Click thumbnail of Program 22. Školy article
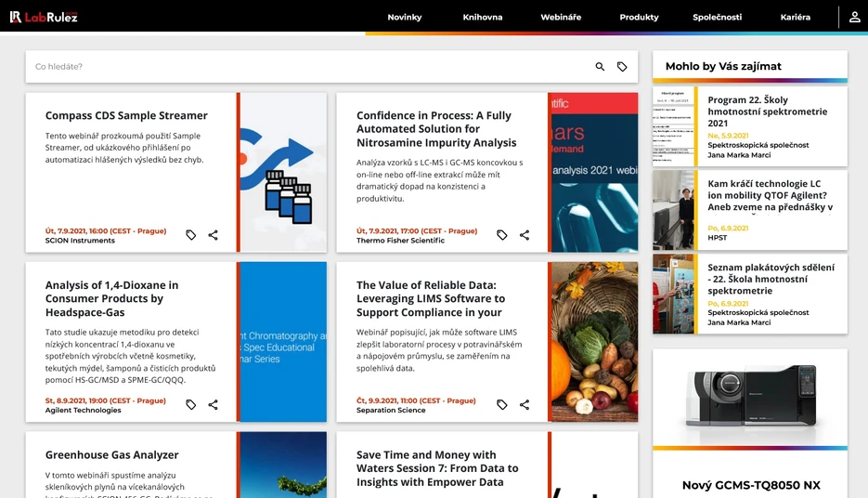 [673, 126]
